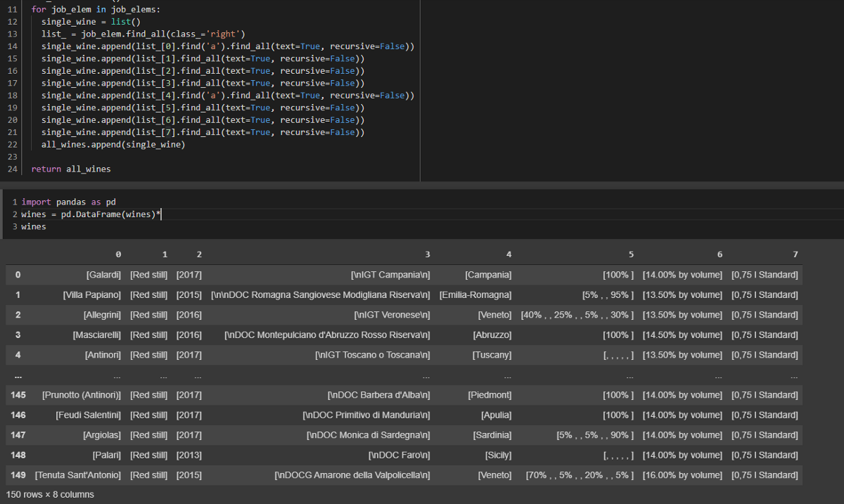The image size is (844, 504).
Task: Click row index 149
Action: (18, 475)
